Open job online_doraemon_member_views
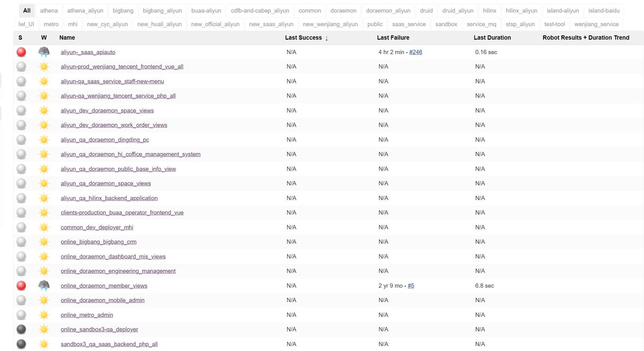This screenshot has width=644, height=351. click(104, 286)
